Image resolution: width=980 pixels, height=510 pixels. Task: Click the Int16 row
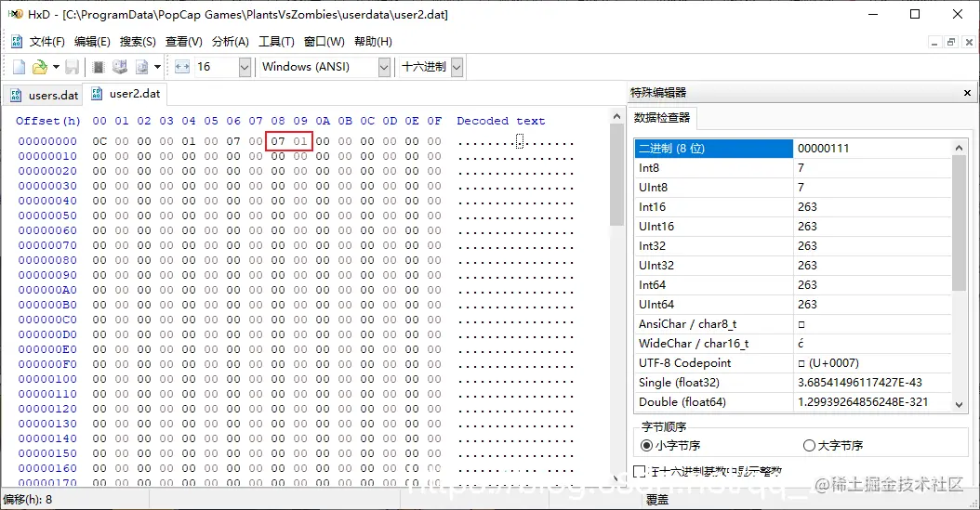point(792,206)
